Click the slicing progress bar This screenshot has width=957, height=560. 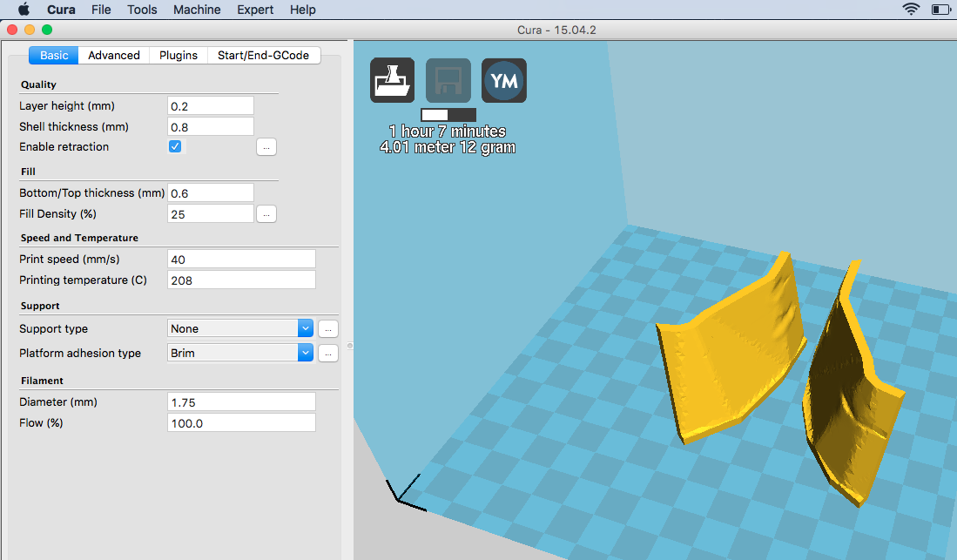[448, 115]
